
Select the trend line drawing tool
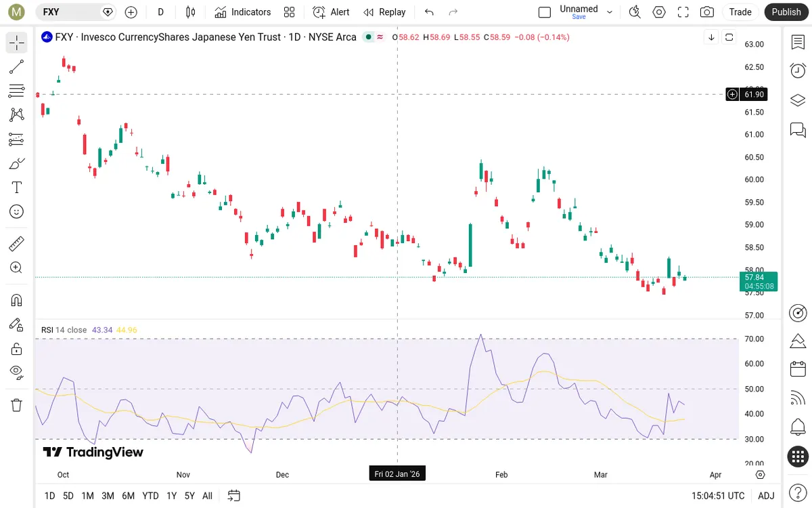point(17,66)
